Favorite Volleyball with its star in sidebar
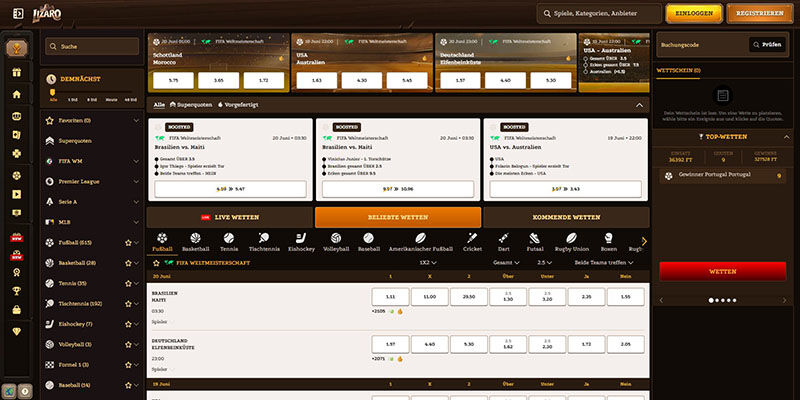This screenshot has height=400, width=800. [129, 345]
